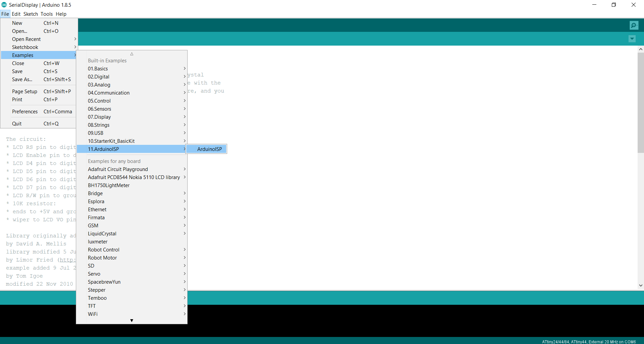Restore down the Arduino window
Viewport: 644px width, 344px height.
tap(614, 5)
